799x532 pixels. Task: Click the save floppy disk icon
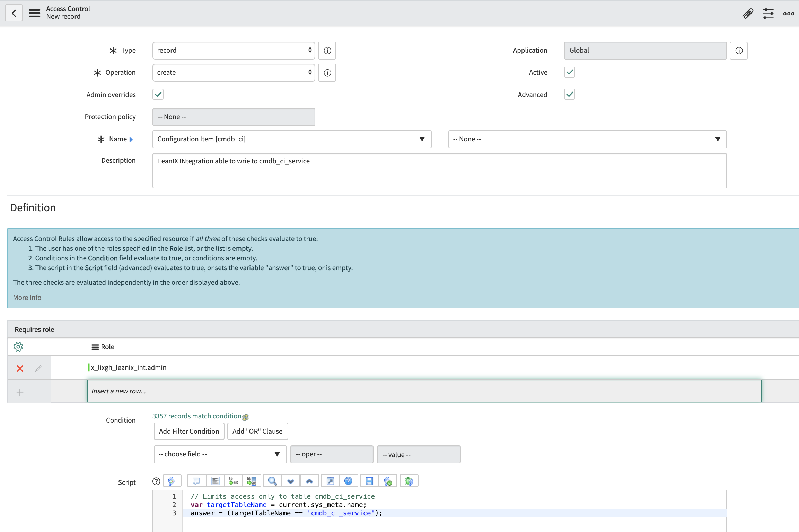coord(369,481)
